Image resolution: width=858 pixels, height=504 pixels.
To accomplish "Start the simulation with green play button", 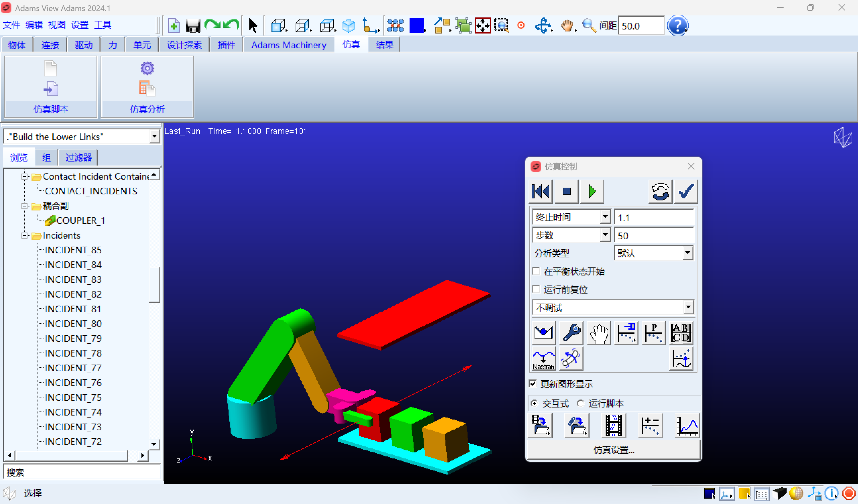I will pyautogui.click(x=592, y=191).
